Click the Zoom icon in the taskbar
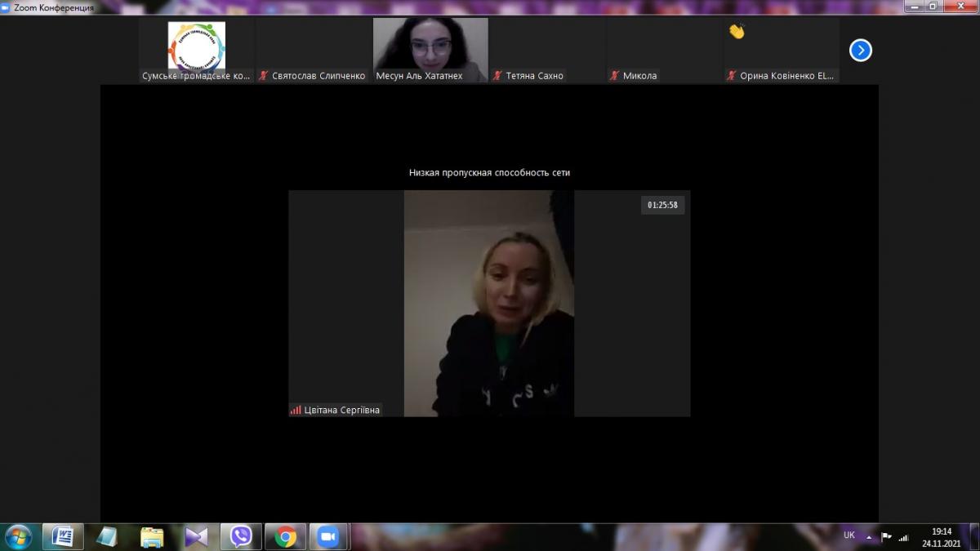980x551 pixels. point(328,536)
